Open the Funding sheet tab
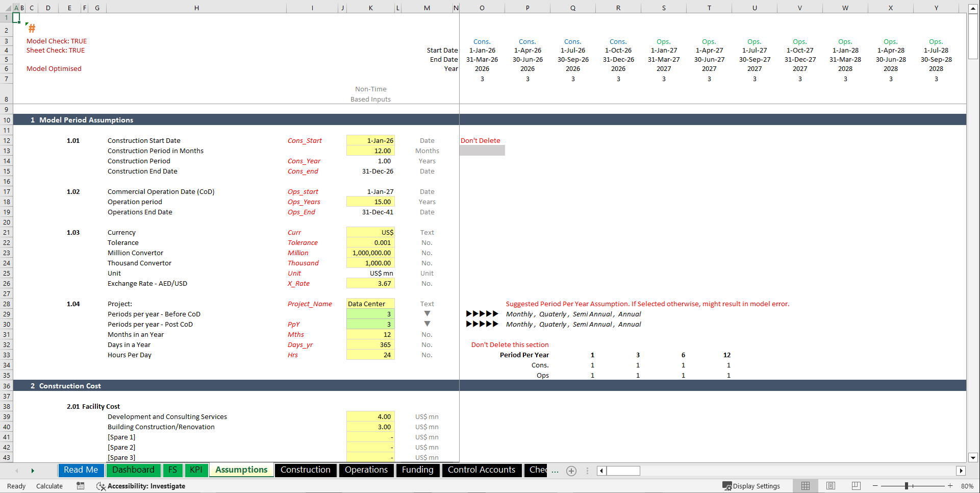Screen dimensions: 980x493 tap(417, 470)
